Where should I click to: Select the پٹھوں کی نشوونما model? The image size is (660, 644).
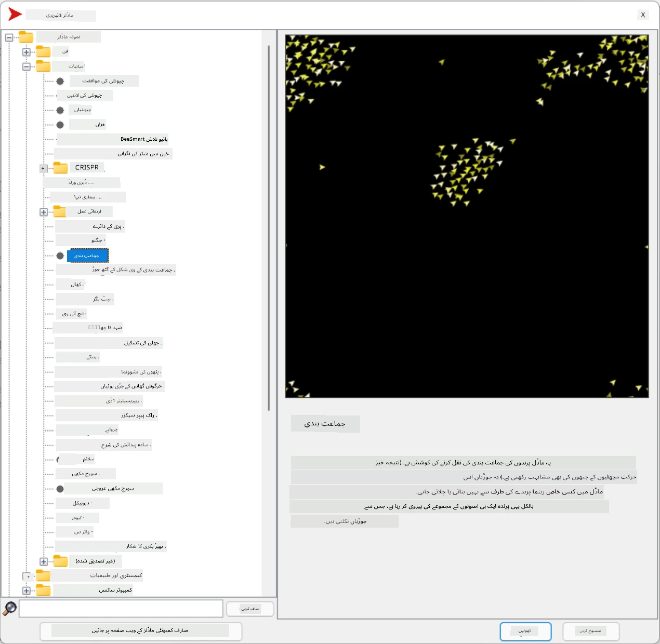point(109,372)
